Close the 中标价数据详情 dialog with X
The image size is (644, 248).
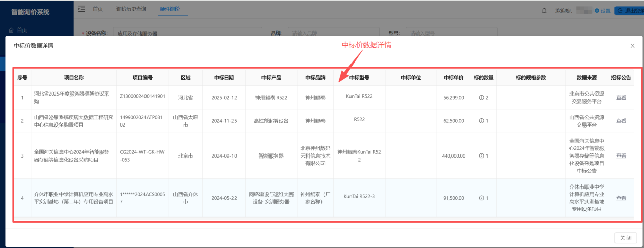point(632,46)
